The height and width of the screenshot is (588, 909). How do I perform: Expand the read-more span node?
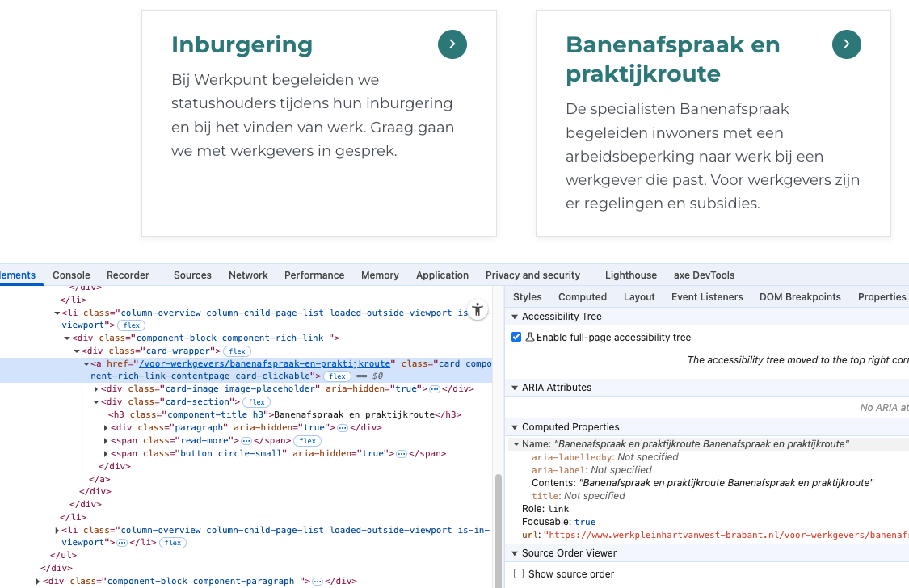[106, 441]
